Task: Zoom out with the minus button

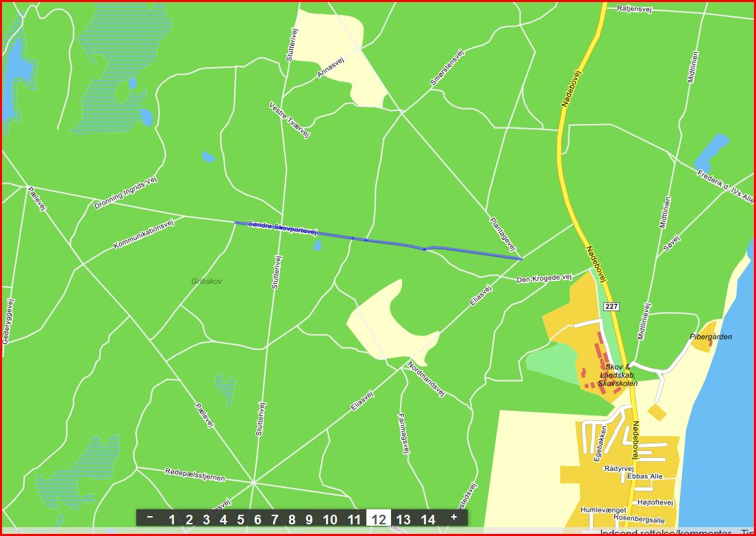Action: click(150, 517)
